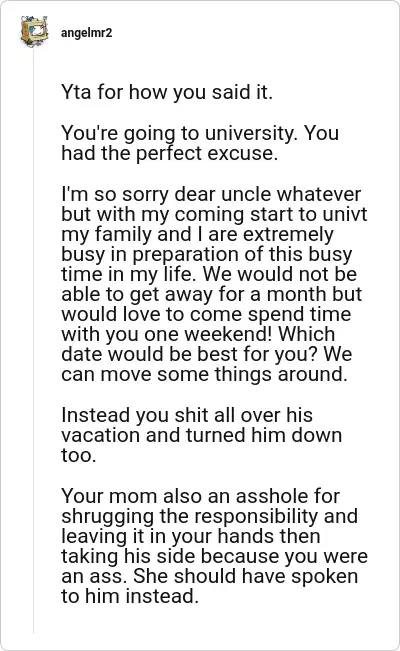
Task: Click the line 'Your mom also an asshole for'
Action: pyautogui.click(x=200, y=496)
